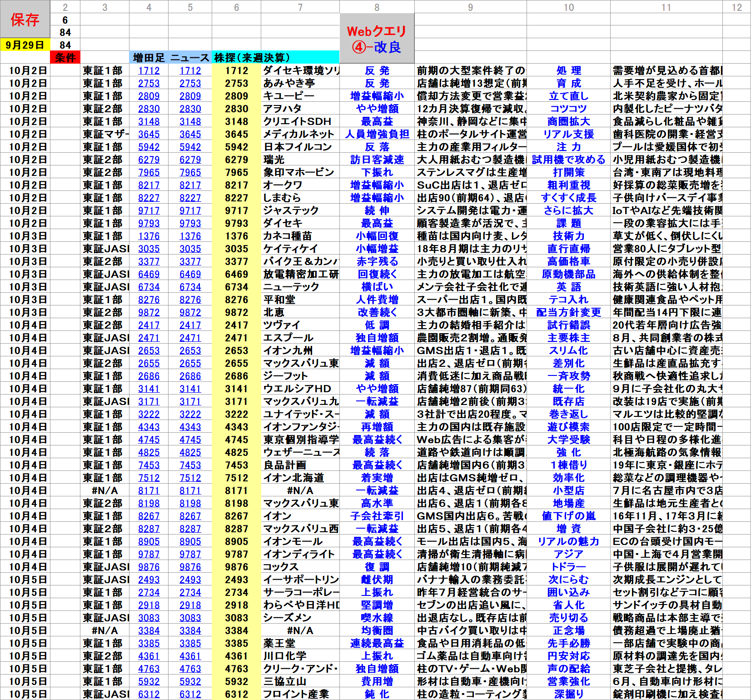Click the Webクエリ④-改良 button
The height and width of the screenshot is (700, 751).
coord(377,38)
